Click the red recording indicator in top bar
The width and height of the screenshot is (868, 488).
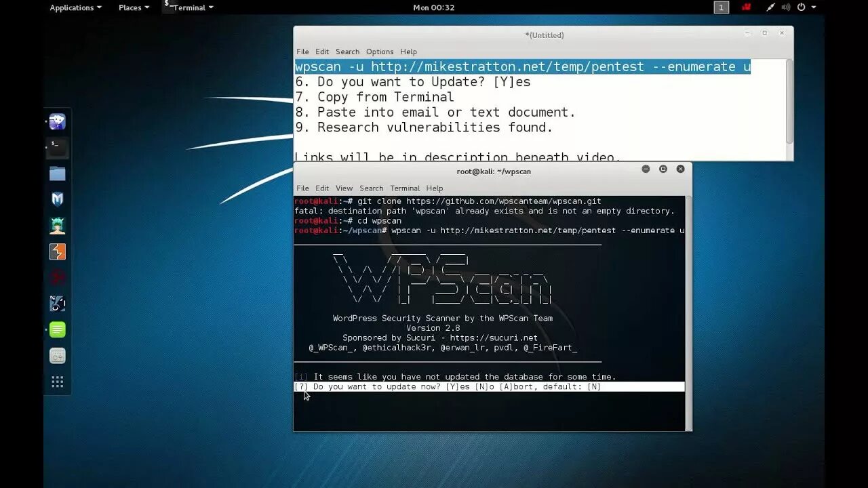pos(747,7)
